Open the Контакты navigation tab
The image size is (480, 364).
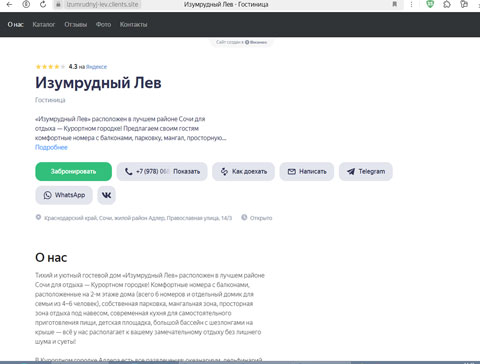pyautogui.click(x=133, y=24)
